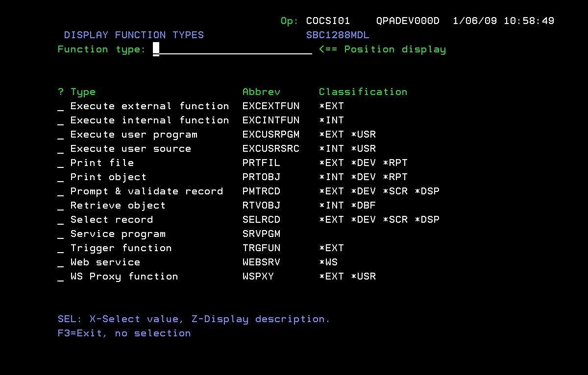Click the Function type input field
This screenshot has width=588, height=375.
coord(233,49)
